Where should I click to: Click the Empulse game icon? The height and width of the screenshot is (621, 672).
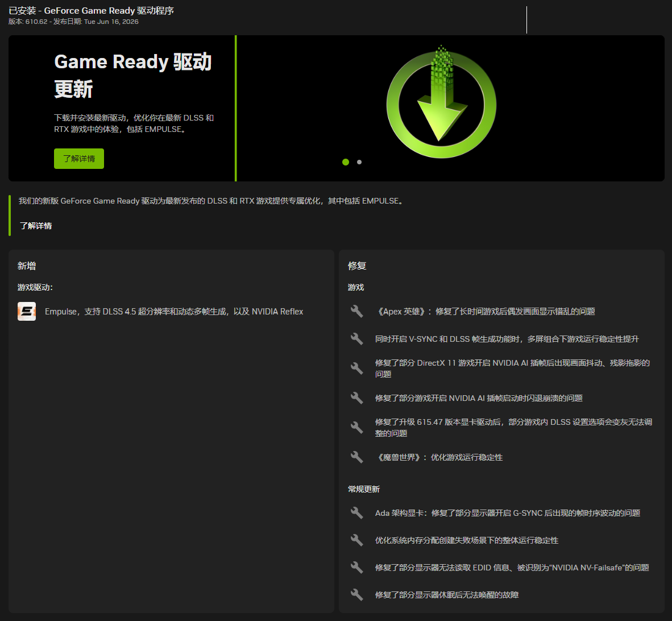coord(27,312)
